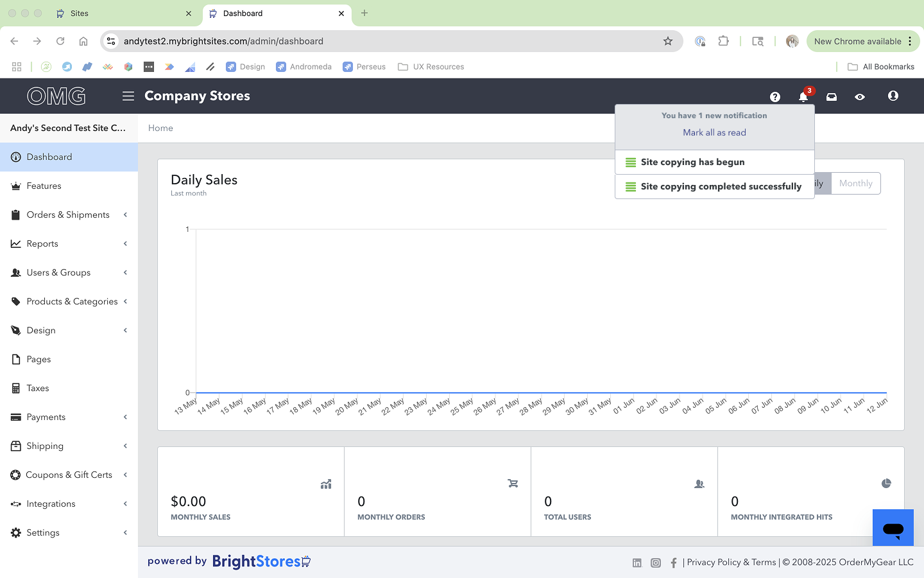Open UX Resources bookmark folder
The image size is (924, 578).
(x=431, y=67)
